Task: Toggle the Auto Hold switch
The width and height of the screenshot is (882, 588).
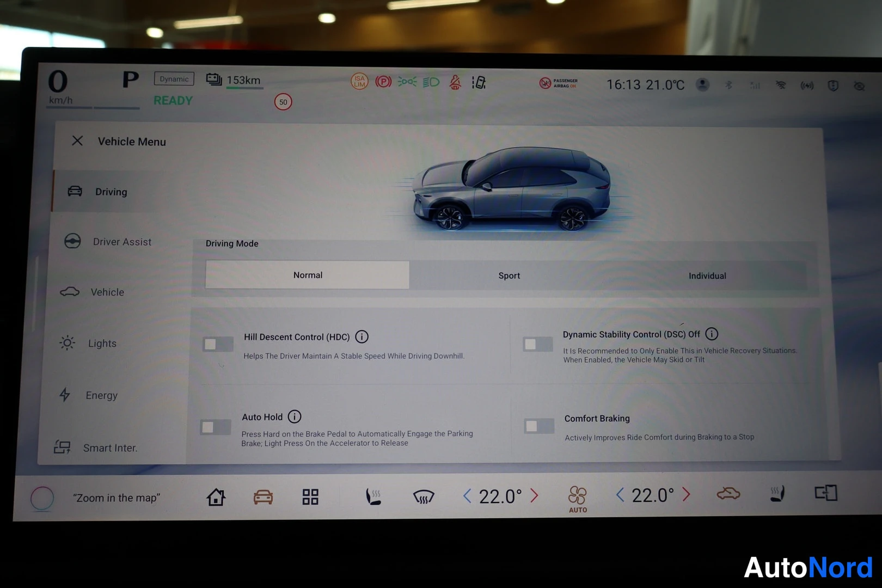Action: [215, 427]
